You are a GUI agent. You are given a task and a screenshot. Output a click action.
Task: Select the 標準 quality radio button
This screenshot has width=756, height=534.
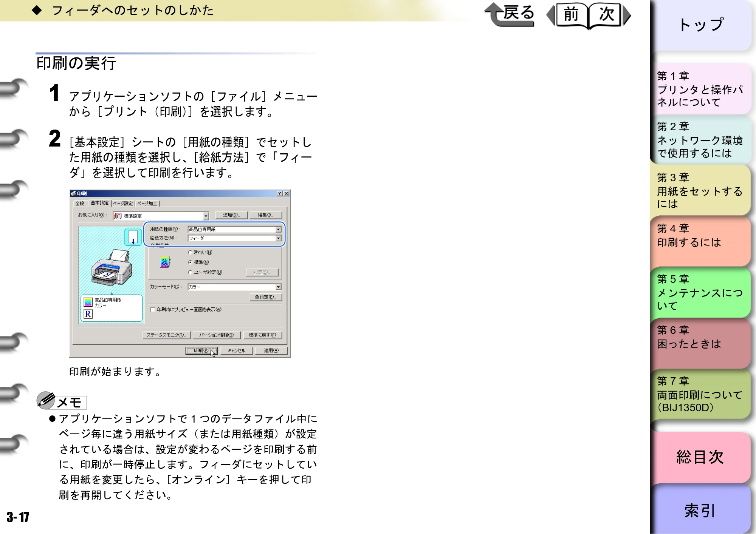click(190, 262)
